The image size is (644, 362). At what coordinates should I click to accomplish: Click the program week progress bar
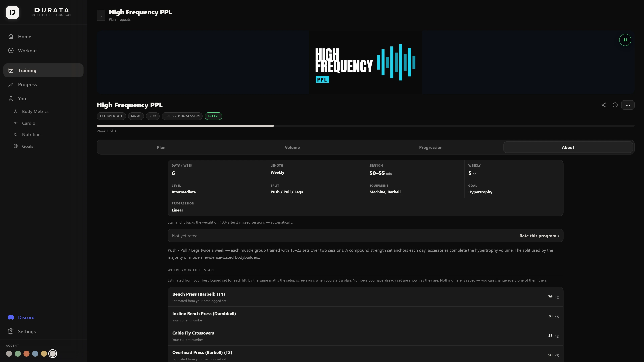[x=365, y=126]
